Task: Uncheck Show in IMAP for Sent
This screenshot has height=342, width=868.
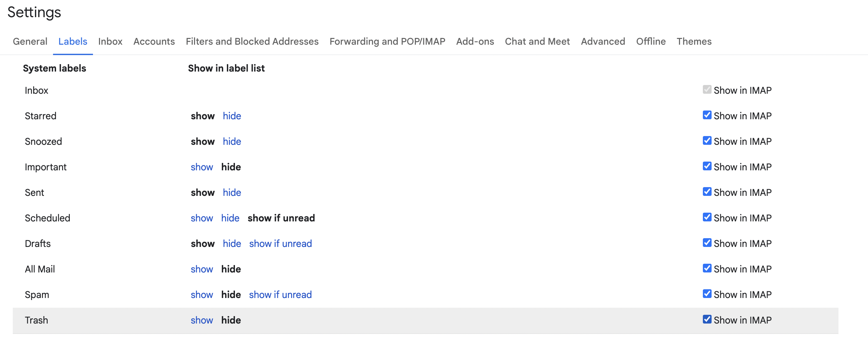Action: (707, 191)
